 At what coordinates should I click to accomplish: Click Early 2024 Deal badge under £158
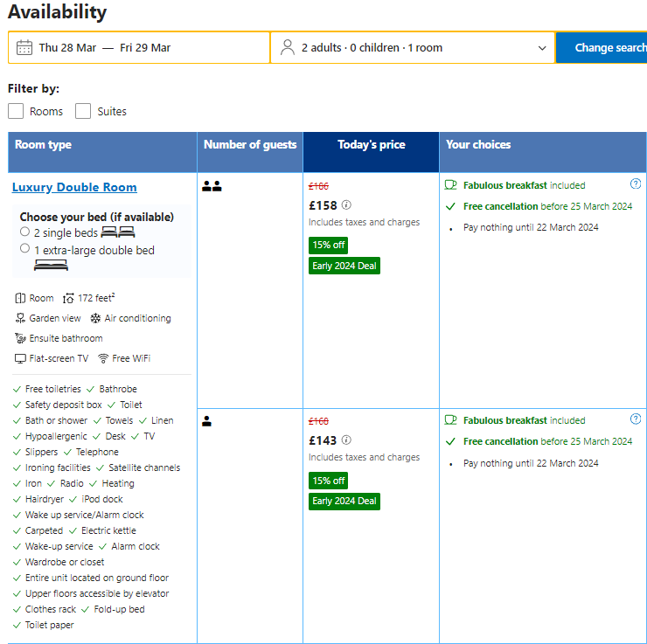(344, 266)
